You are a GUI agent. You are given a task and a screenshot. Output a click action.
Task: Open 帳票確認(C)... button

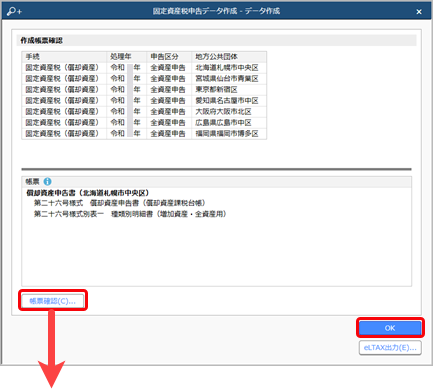coord(53,301)
